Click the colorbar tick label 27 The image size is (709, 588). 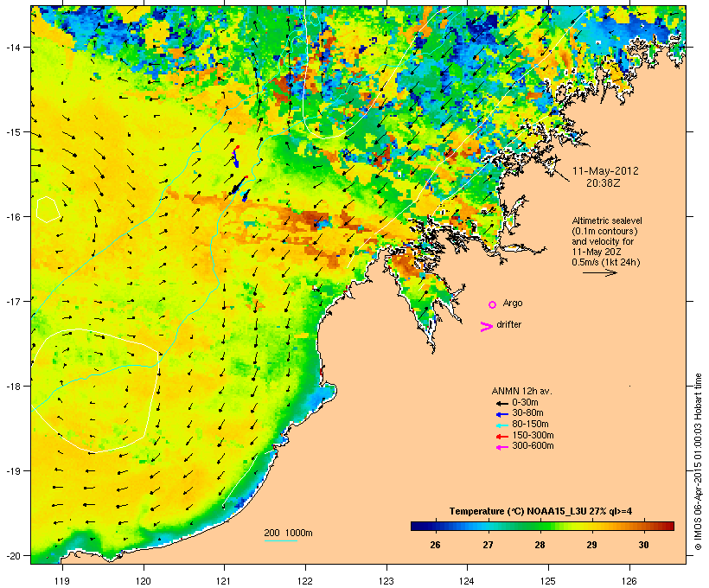[x=488, y=545]
